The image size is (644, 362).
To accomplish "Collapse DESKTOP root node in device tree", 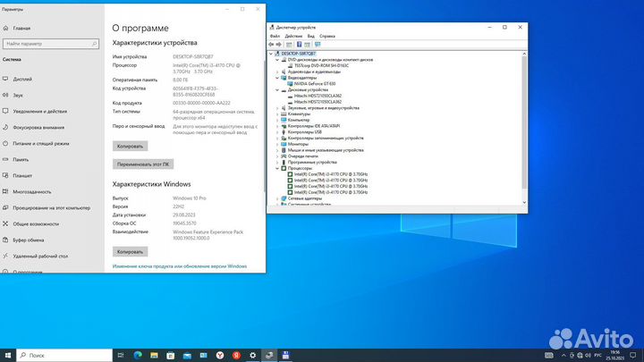I will tap(271, 54).
